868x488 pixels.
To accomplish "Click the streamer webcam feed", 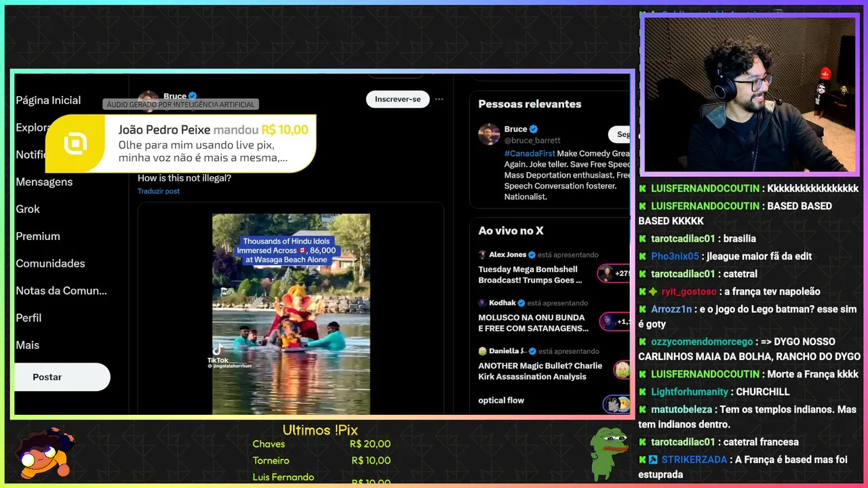I will (750, 94).
